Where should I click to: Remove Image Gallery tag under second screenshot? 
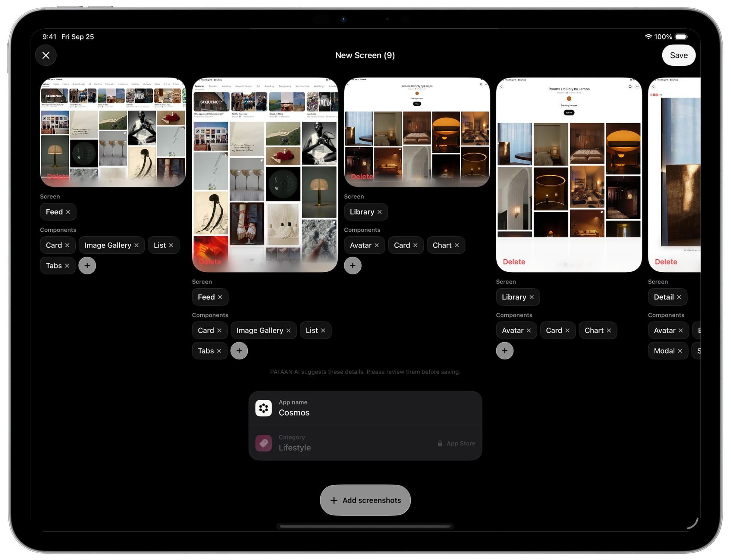coord(288,330)
